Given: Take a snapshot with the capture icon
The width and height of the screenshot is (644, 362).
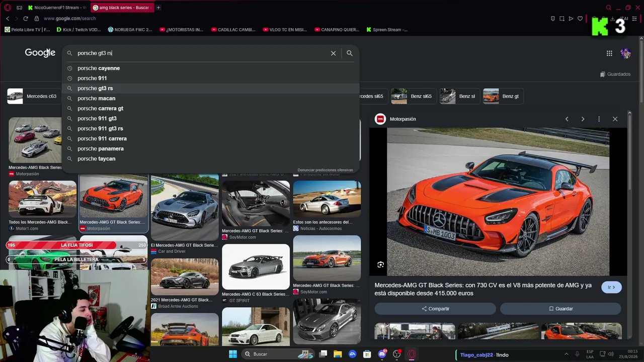Looking at the screenshot, I should [x=561, y=19].
